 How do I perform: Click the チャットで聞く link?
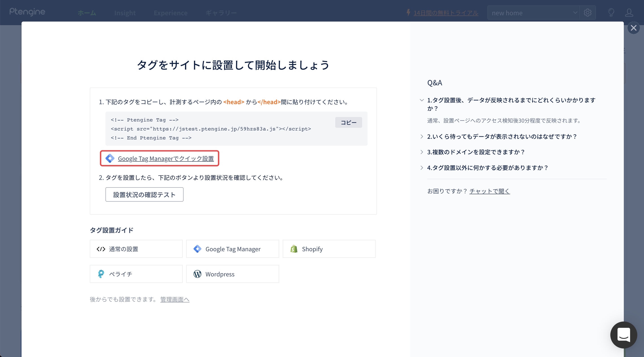click(x=489, y=191)
